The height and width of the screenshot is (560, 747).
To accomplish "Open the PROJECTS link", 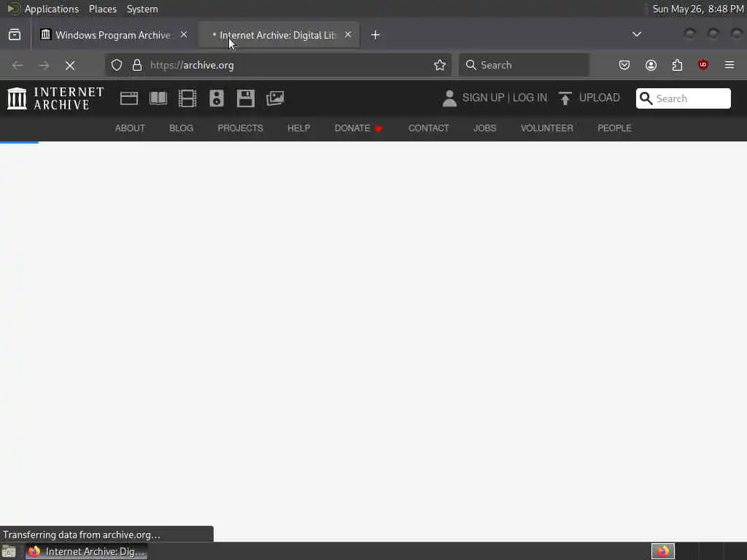I will [x=240, y=128].
